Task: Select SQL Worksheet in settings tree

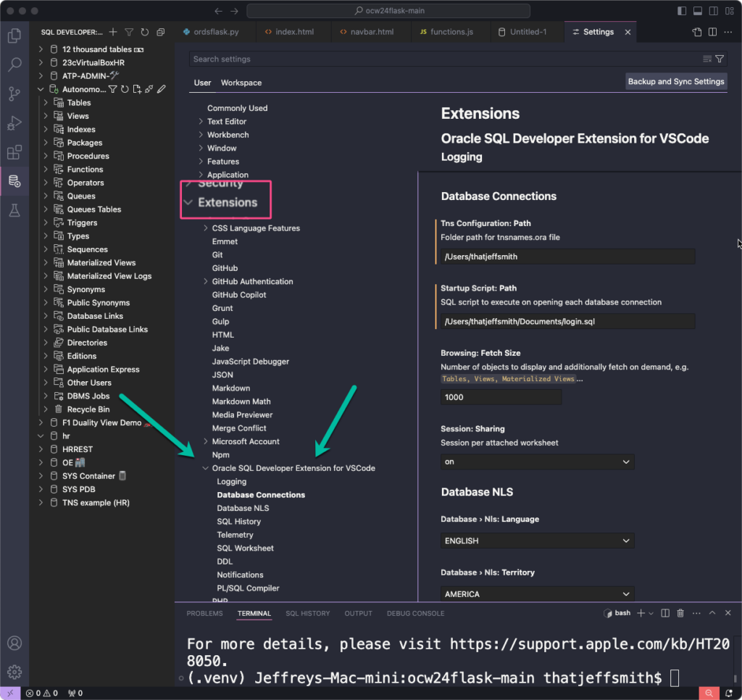Action: (x=245, y=548)
